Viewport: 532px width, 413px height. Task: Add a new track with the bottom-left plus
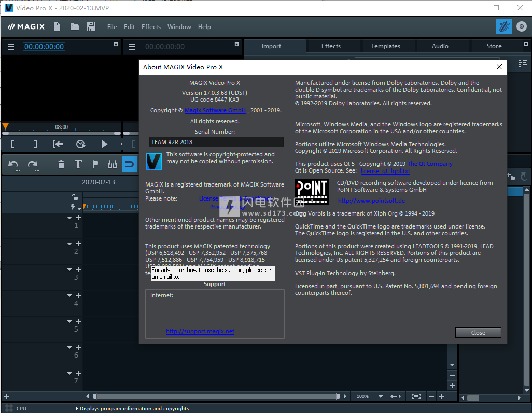(x=7, y=396)
